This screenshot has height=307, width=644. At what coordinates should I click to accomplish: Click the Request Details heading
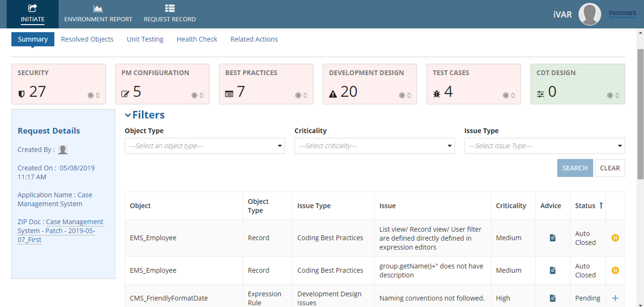click(x=49, y=131)
